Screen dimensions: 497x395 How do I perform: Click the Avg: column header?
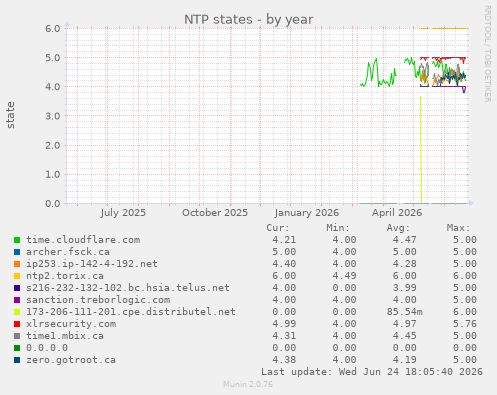[398, 228]
